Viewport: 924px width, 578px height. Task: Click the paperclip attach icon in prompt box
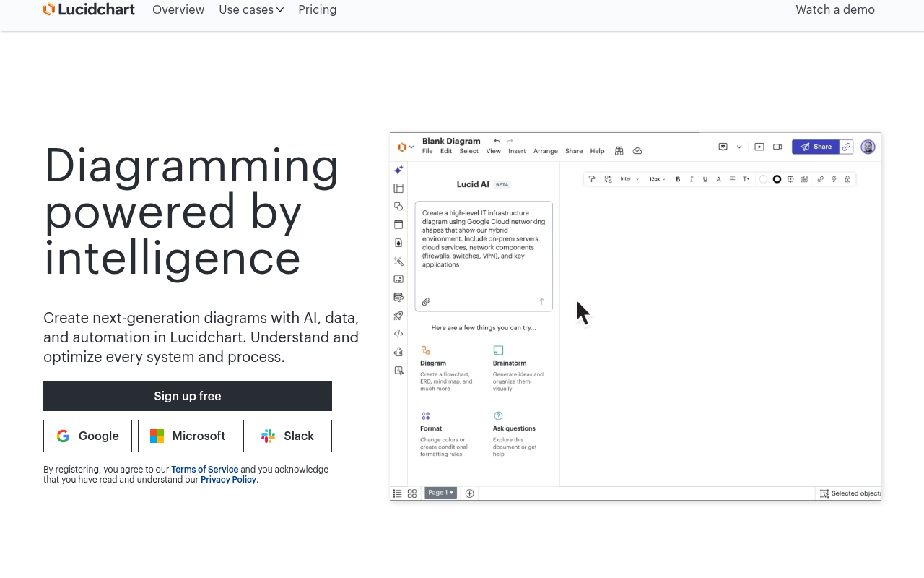426,302
